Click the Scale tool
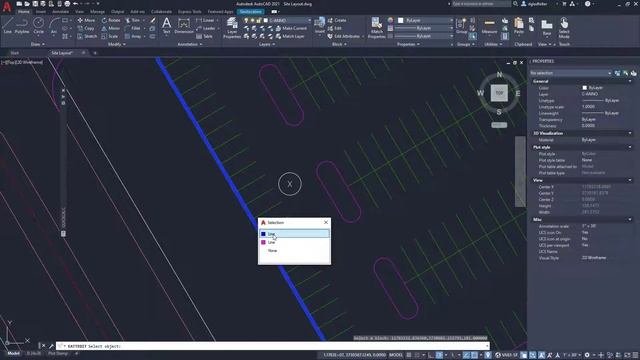This screenshot has width=640, height=360. pos(110,36)
